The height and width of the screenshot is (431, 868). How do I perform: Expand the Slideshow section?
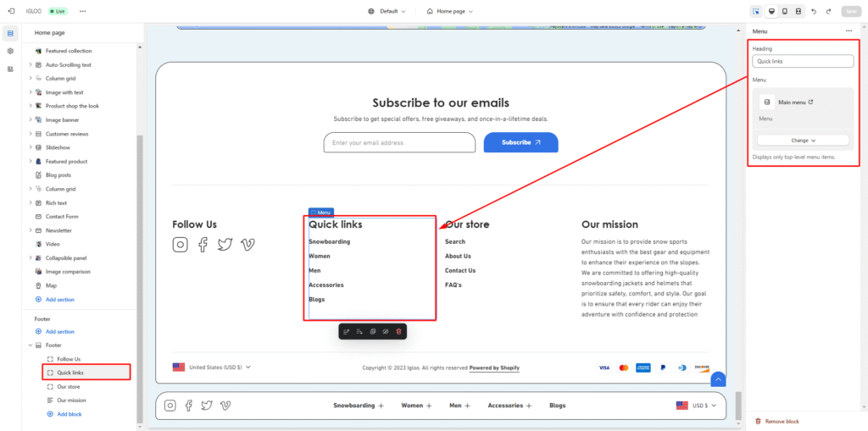point(31,147)
